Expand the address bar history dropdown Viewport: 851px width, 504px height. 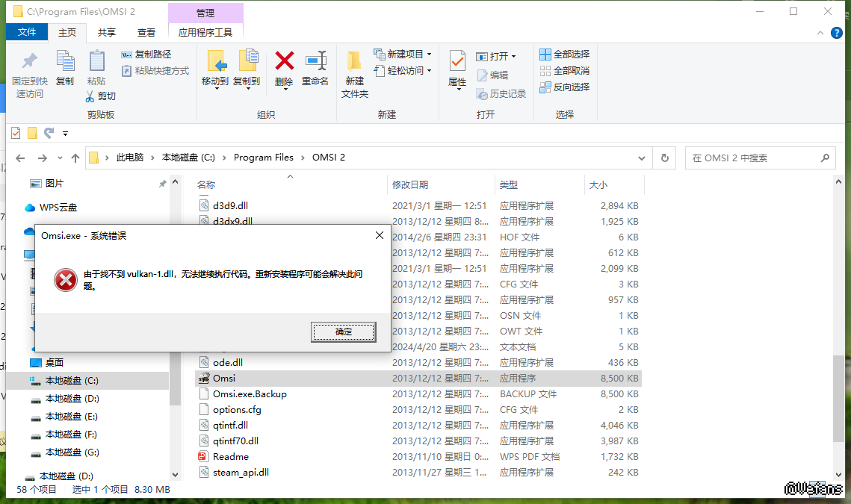[642, 158]
